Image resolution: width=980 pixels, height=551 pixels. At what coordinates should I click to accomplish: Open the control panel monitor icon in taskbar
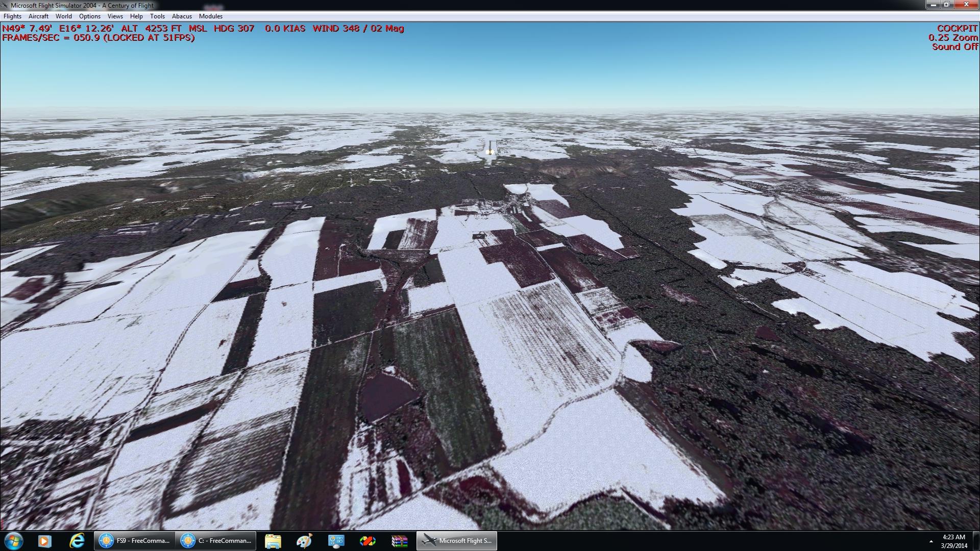336,541
